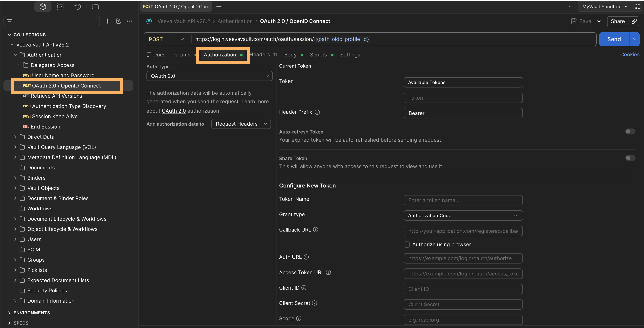This screenshot has width=644, height=328.
Task: Click Veeva Vault API v26.2 breadcrumb
Action: click(184, 21)
